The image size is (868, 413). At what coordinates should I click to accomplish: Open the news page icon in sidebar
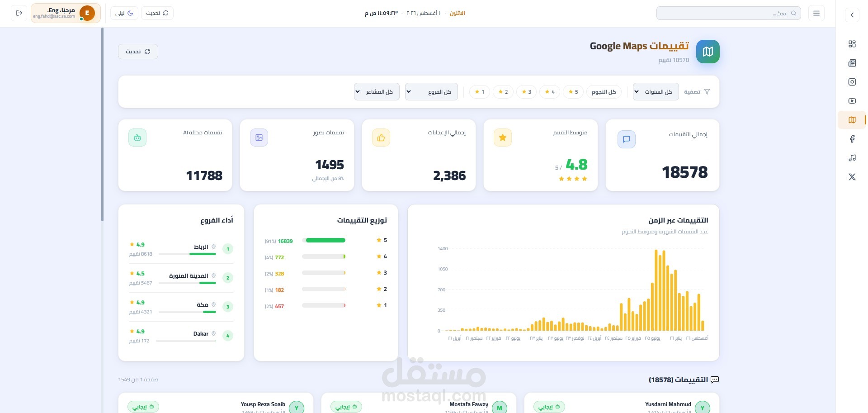pyautogui.click(x=852, y=63)
